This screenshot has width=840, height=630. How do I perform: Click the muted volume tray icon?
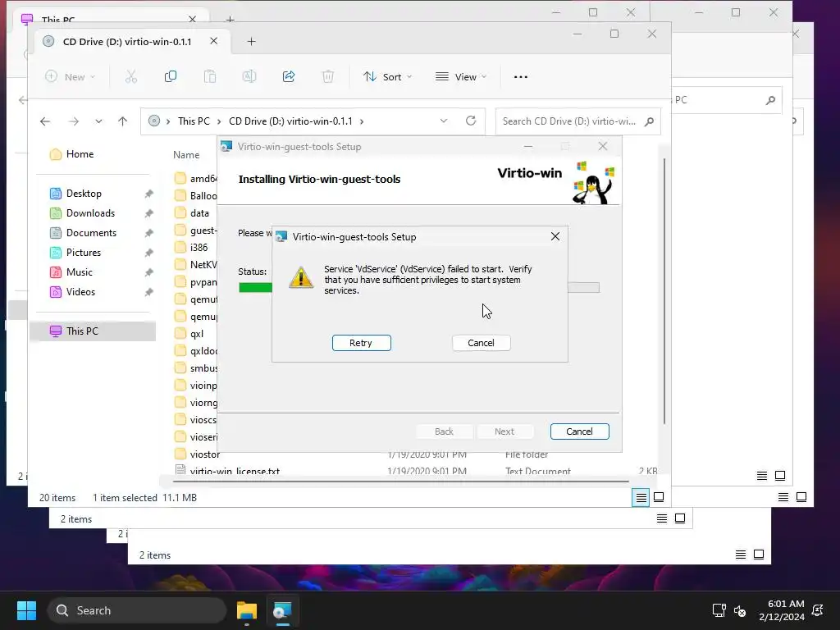[741, 610]
